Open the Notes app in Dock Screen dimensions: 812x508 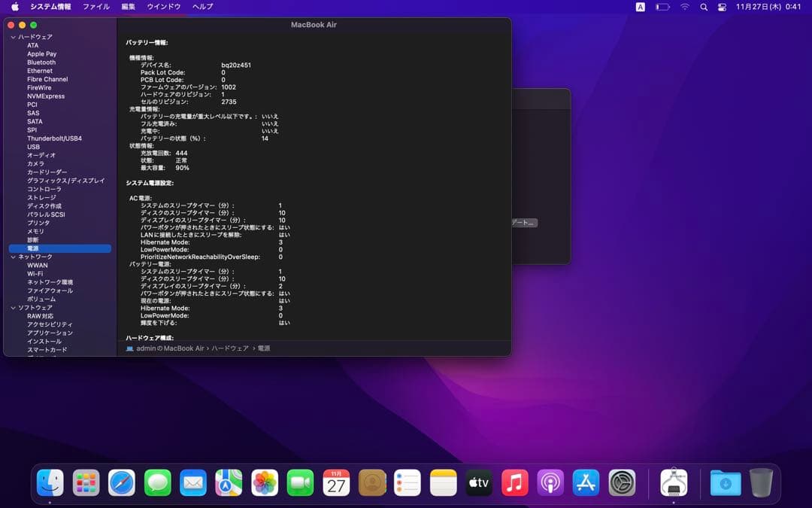pyautogui.click(x=444, y=482)
